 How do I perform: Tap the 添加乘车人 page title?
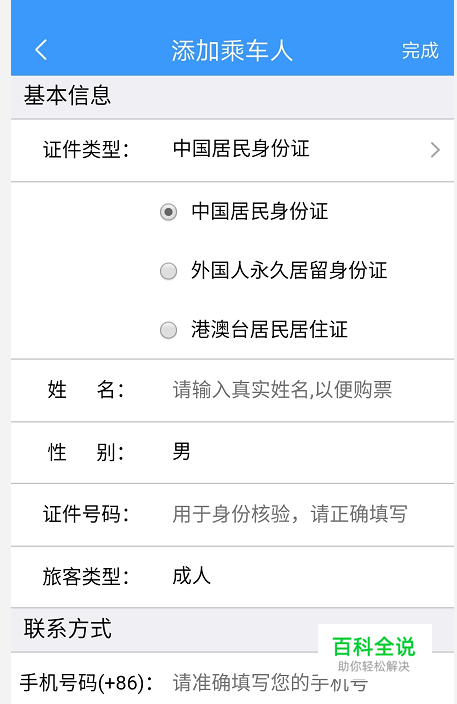[232, 50]
